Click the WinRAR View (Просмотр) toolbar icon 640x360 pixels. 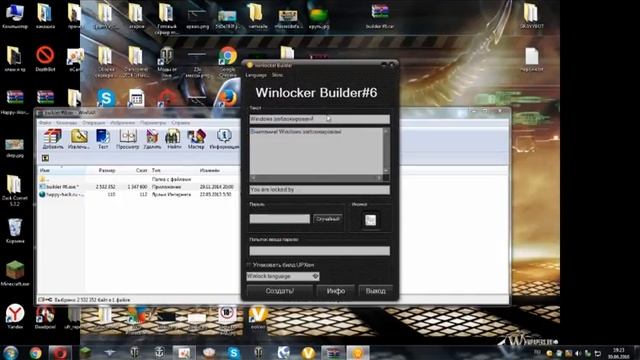coord(127,139)
